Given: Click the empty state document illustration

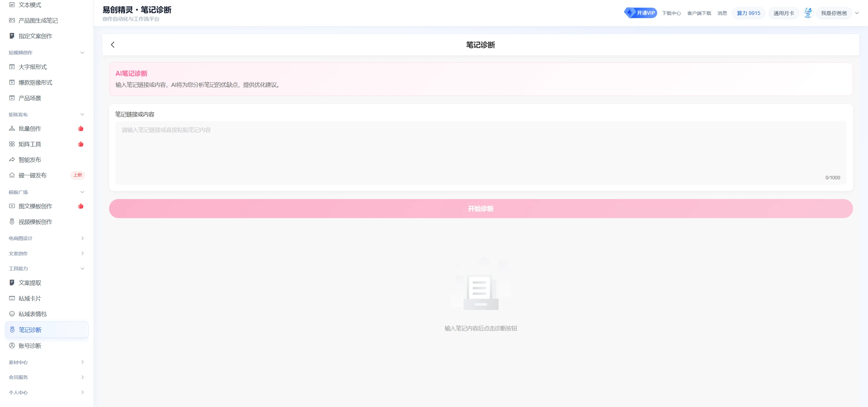Looking at the screenshot, I should pyautogui.click(x=481, y=284).
